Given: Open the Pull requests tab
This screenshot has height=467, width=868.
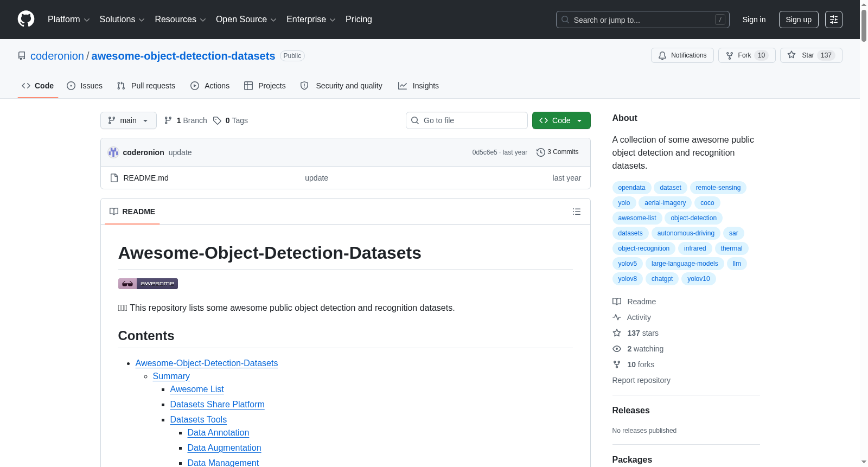Looking at the screenshot, I should coord(146,86).
